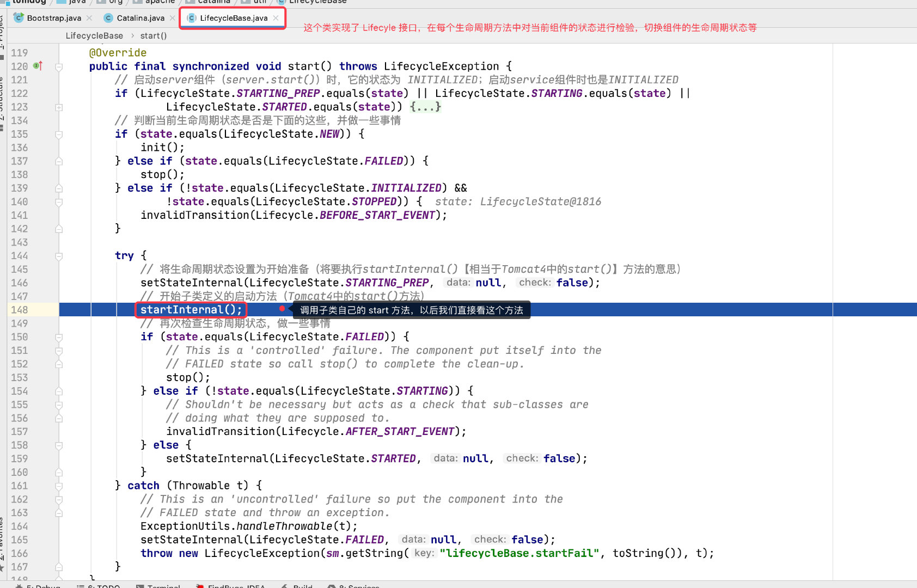Screen dimensions: 917x588
Task: Click ExceptionUtils.handleThrowable(t) on line 164
Action: coord(249,526)
